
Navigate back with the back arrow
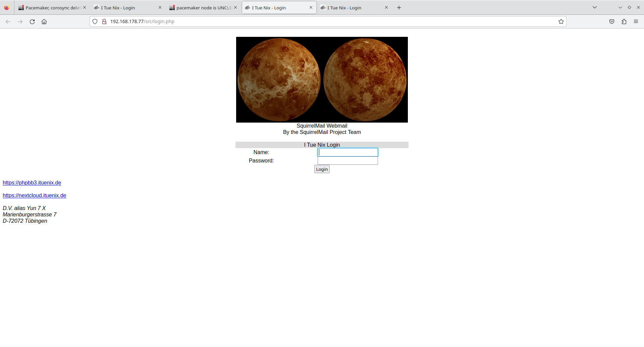pyautogui.click(x=8, y=21)
